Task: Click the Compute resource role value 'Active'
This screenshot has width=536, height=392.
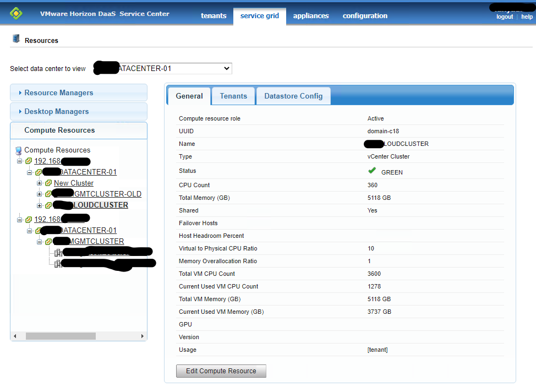Action: click(x=376, y=118)
